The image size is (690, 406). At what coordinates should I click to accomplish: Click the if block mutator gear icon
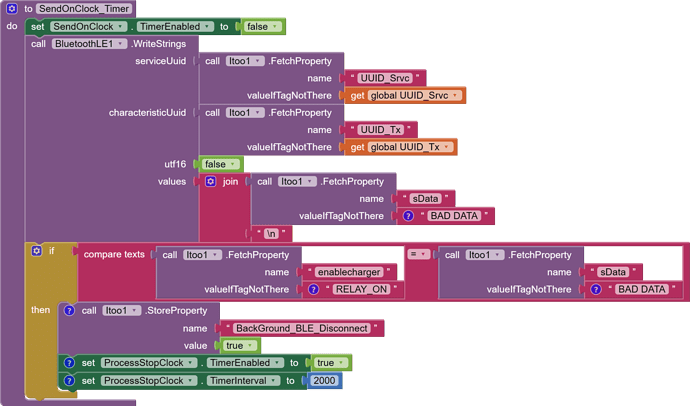37,251
